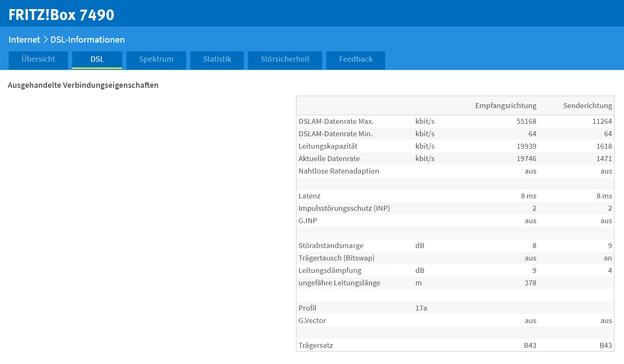Open the Übersicht tab
This screenshot has width=624, height=364.
pos(38,59)
